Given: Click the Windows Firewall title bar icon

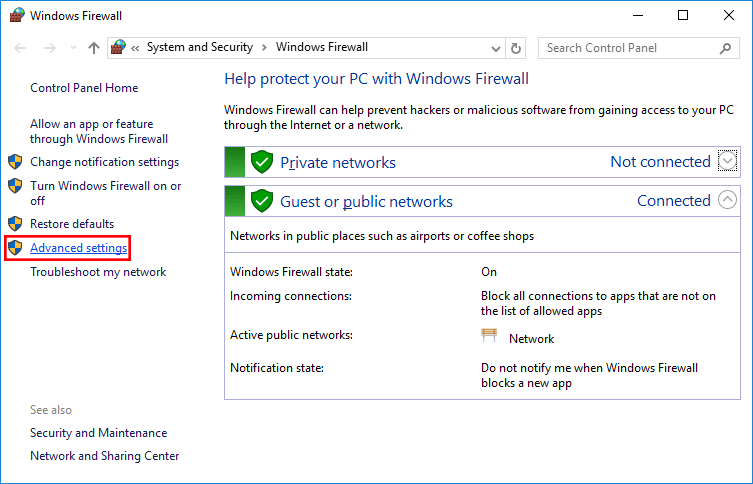Looking at the screenshot, I should pyautogui.click(x=17, y=15).
